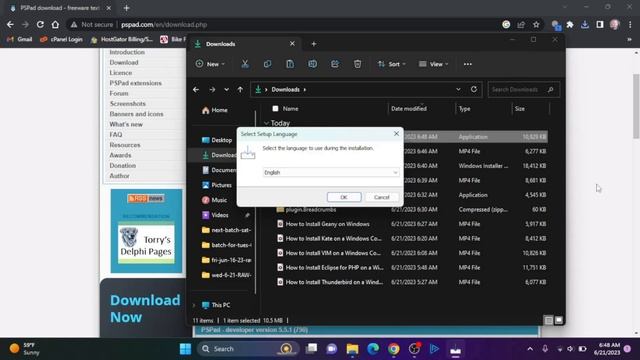The width and height of the screenshot is (640, 360).
Task: Collapse the Today group
Action: pyautogui.click(x=267, y=123)
